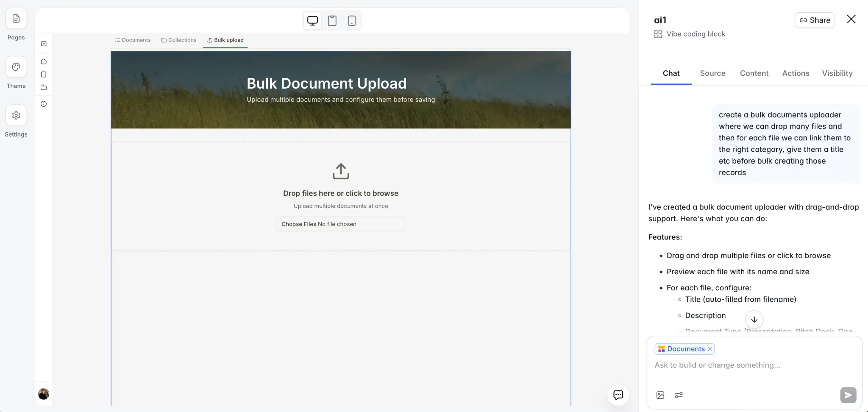
Task: Click the home icon in the page sidebar
Action: 43,61
